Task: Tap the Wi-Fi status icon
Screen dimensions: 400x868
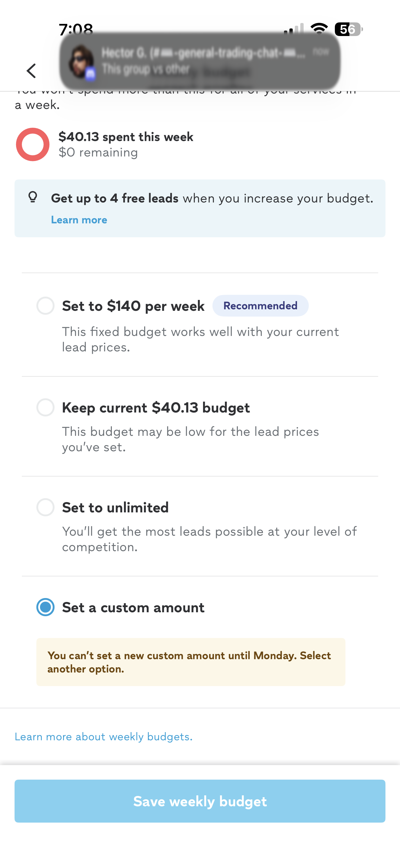Action: tap(319, 29)
